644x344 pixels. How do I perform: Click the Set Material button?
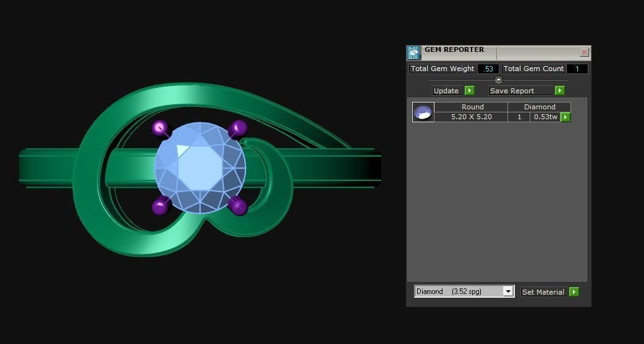tap(544, 292)
